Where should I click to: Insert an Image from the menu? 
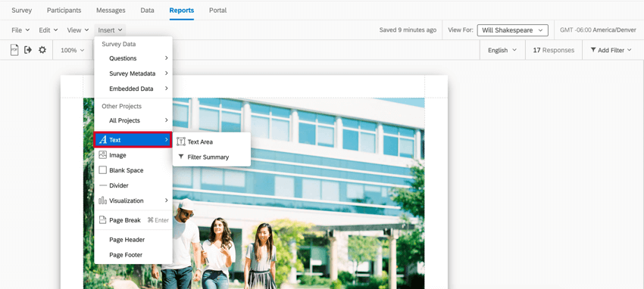(x=133, y=155)
